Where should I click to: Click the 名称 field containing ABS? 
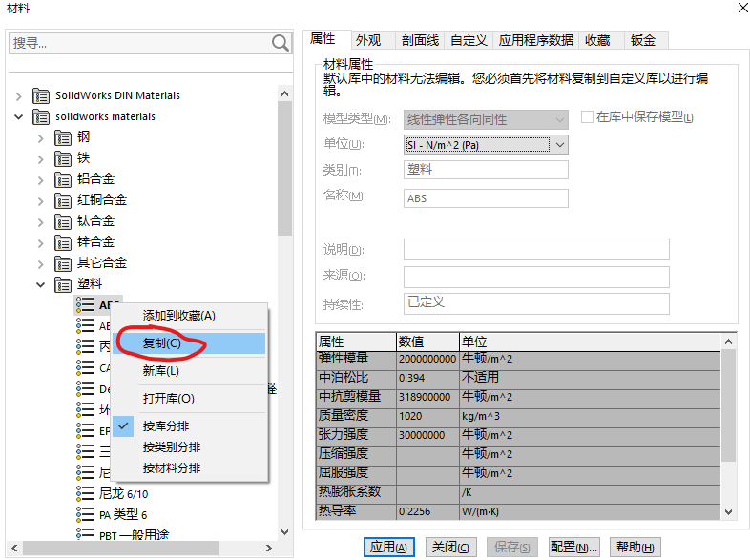(486, 198)
